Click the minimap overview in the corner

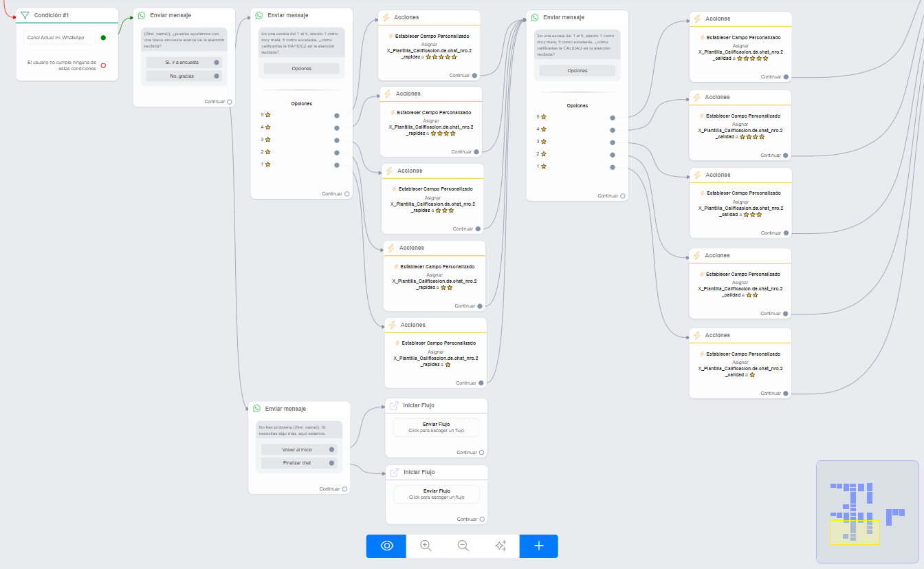(867, 512)
